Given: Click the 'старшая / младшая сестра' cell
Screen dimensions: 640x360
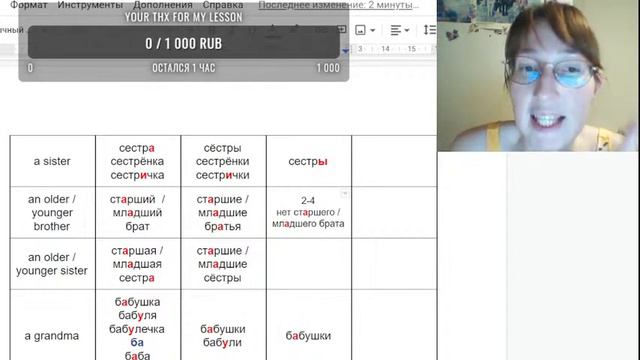Looking at the screenshot, I should [x=138, y=264].
